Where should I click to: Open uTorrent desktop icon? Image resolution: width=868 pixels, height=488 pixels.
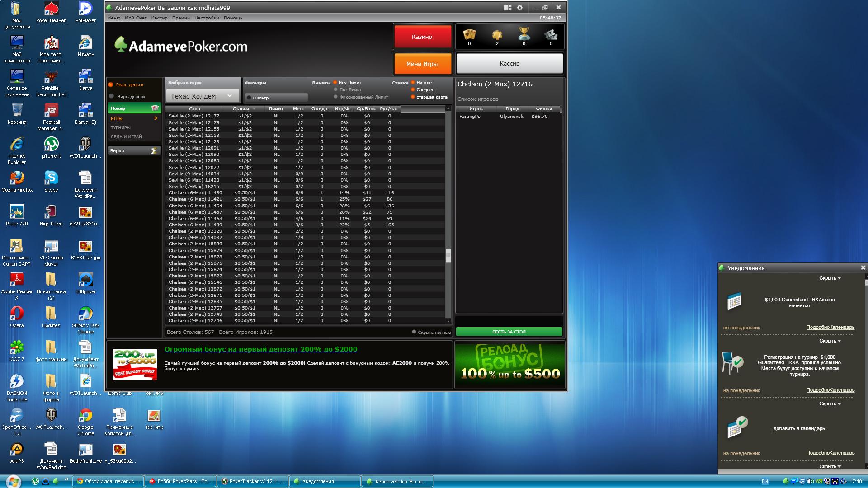click(51, 148)
